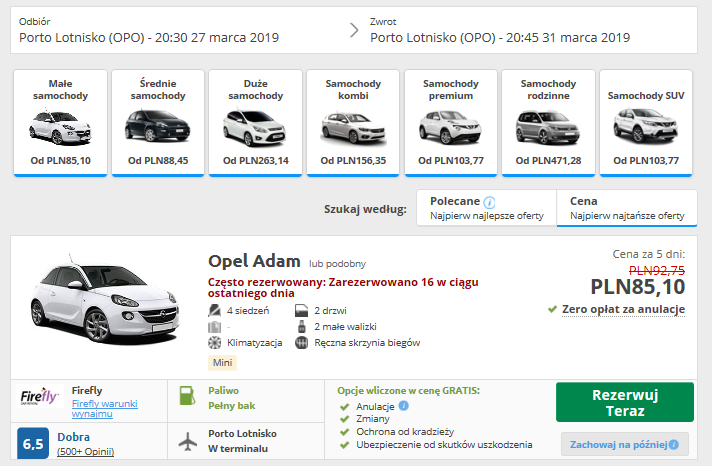The height and width of the screenshot is (466, 712).
Task: Click the suitcase icon beside 2 małe walizki
Action: 302,327
